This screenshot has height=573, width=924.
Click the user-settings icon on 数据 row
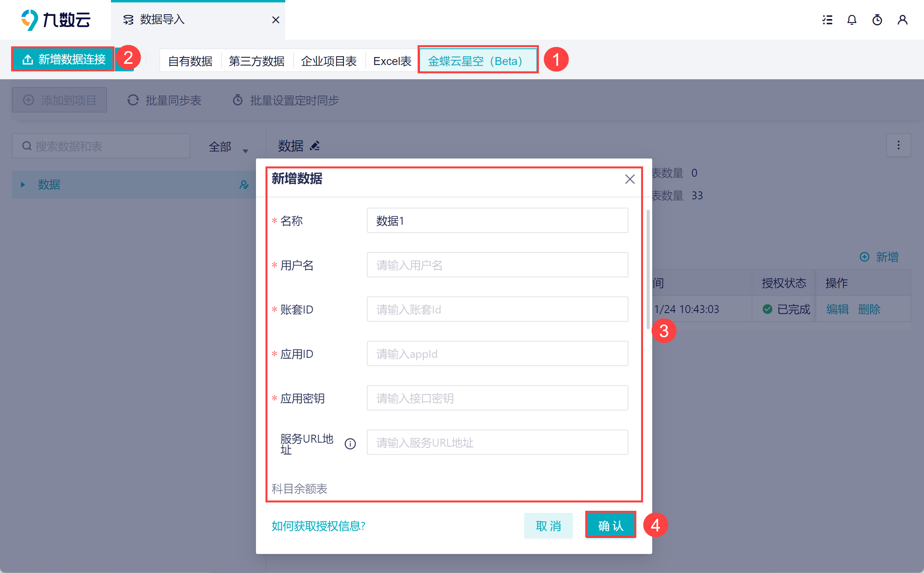point(244,185)
